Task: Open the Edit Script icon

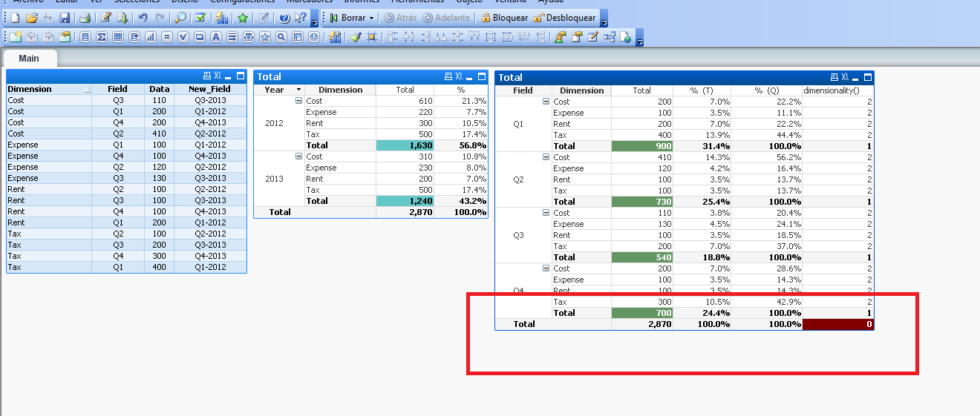Action: point(106,18)
